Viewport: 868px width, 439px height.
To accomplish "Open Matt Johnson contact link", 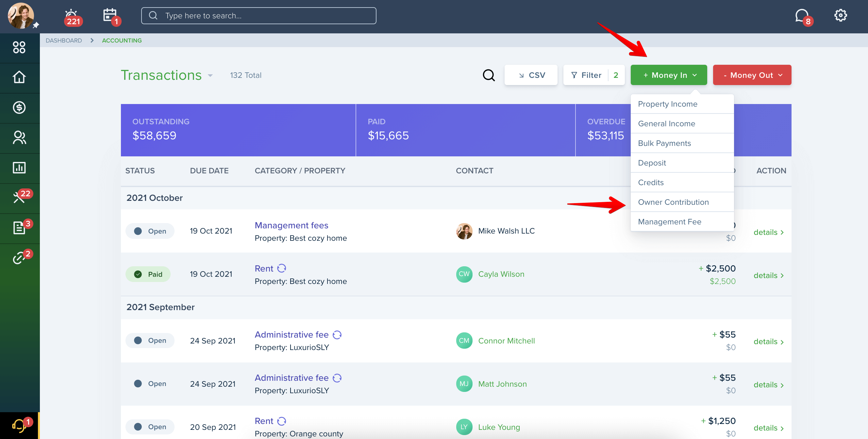I will click(x=502, y=384).
